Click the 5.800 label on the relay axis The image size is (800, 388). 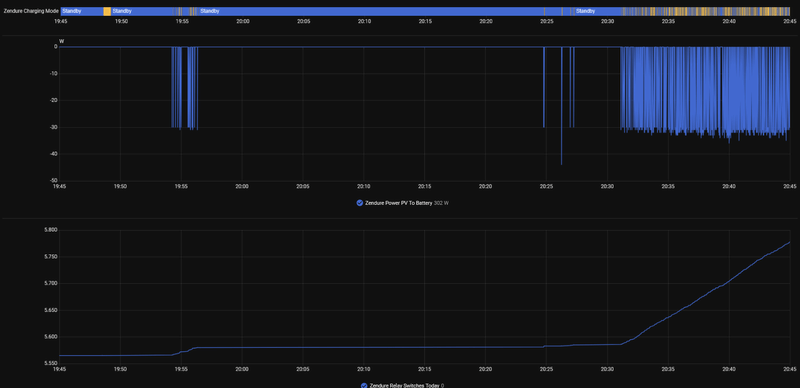[51, 230]
